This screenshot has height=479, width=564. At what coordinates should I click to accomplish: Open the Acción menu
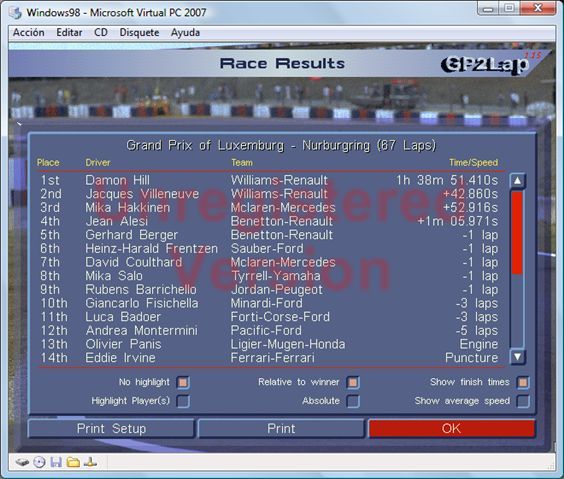[29, 33]
